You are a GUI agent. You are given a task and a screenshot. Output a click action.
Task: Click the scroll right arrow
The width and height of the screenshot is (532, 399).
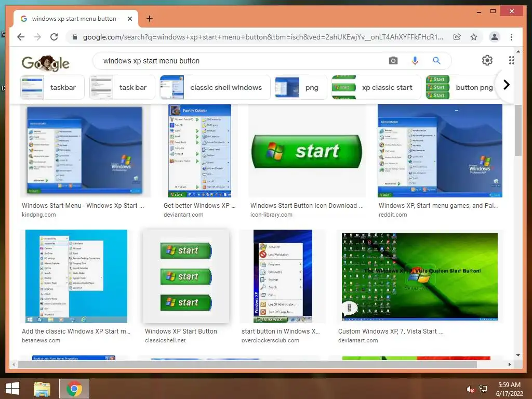pos(509,364)
